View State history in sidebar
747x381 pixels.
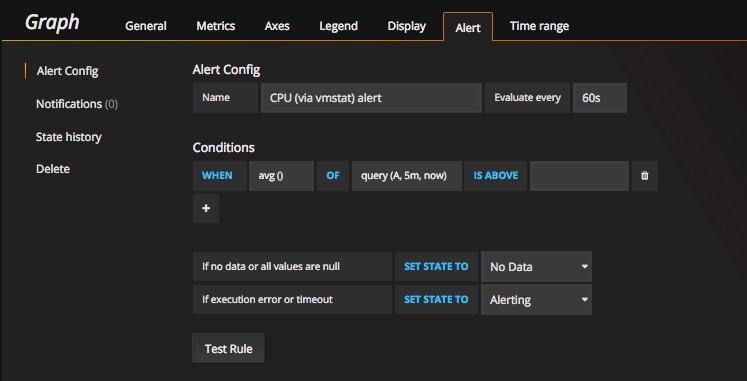pos(69,137)
